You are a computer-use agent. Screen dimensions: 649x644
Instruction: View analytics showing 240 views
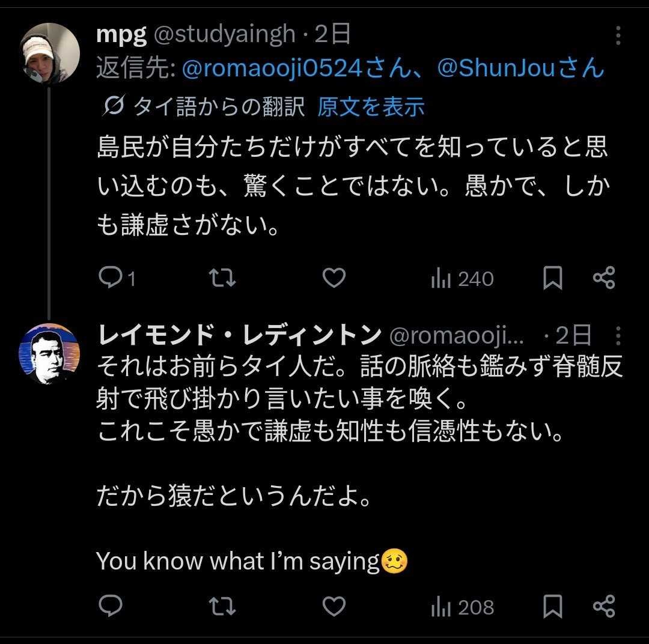tap(462, 279)
